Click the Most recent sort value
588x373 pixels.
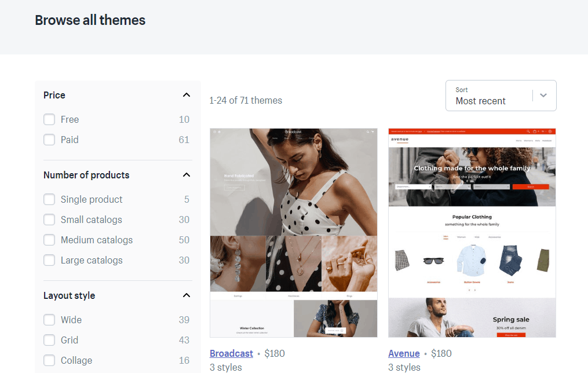(480, 101)
